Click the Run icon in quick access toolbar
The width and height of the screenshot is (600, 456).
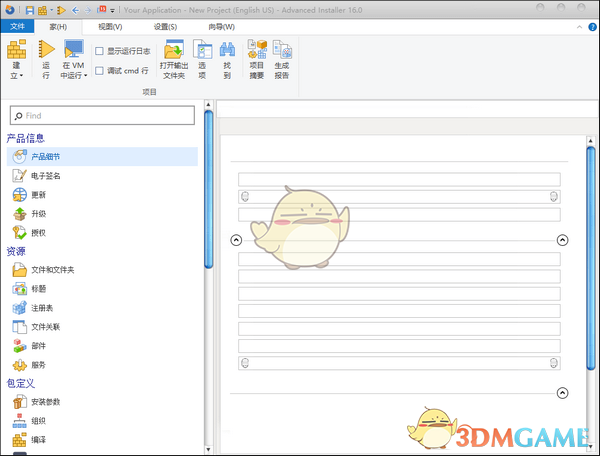[x=61, y=10]
